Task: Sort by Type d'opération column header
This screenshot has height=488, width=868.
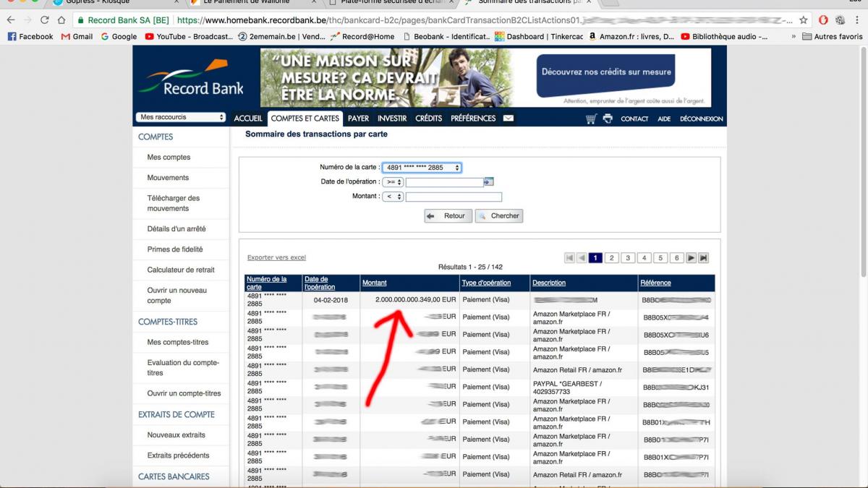Action: pyautogui.click(x=486, y=283)
